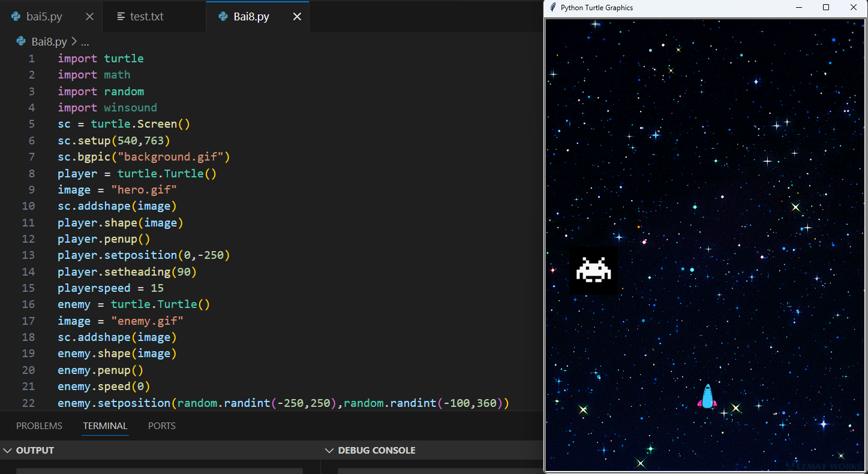Screen dimensions: 868x474
Task: Click the "enemy.speed(0)" line
Action: click(x=104, y=387)
